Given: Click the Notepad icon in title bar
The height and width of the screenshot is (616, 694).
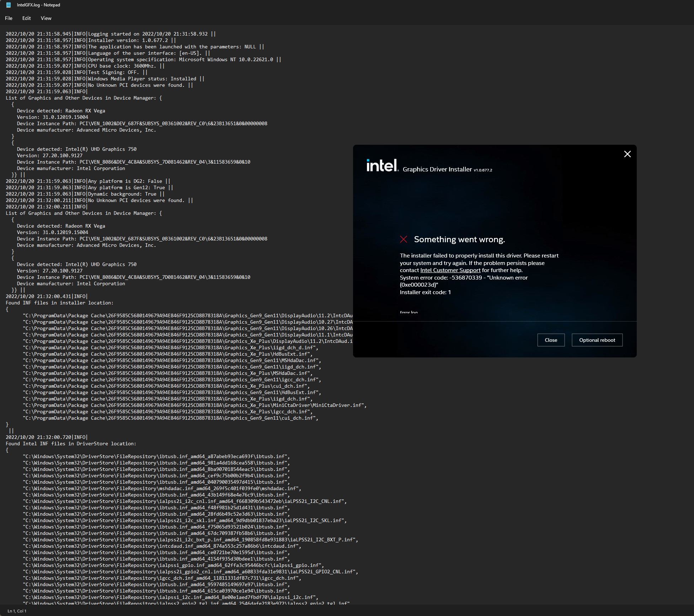Looking at the screenshot, I should pos(9,5).
